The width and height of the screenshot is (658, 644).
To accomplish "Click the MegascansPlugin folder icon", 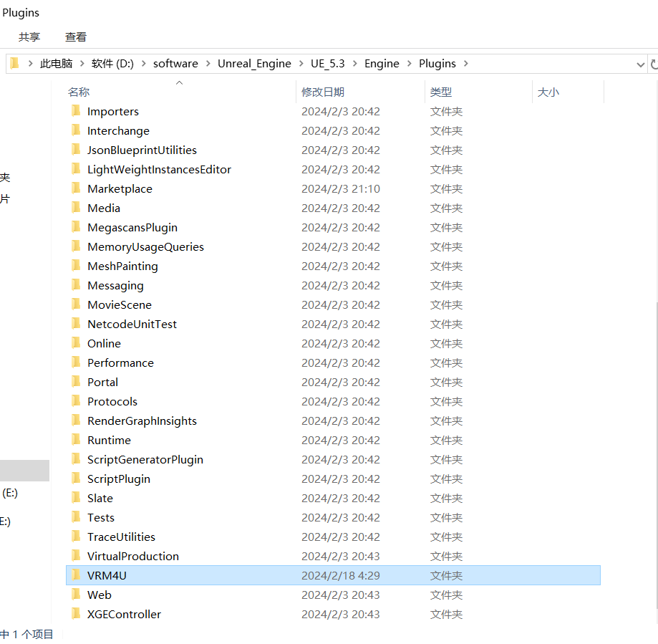I will click(76, 226).
